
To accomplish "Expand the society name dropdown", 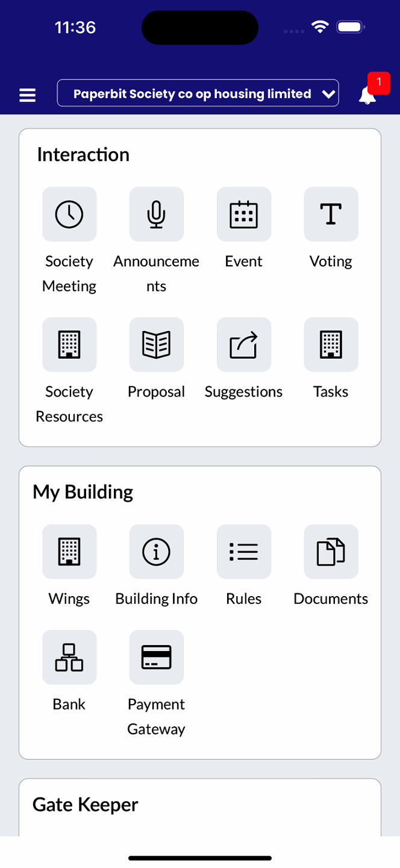I will pos(198,93).
